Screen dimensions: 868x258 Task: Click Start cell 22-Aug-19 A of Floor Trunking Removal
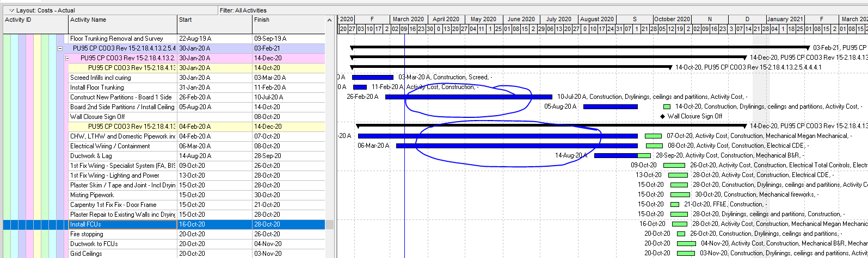click(214, 39)
